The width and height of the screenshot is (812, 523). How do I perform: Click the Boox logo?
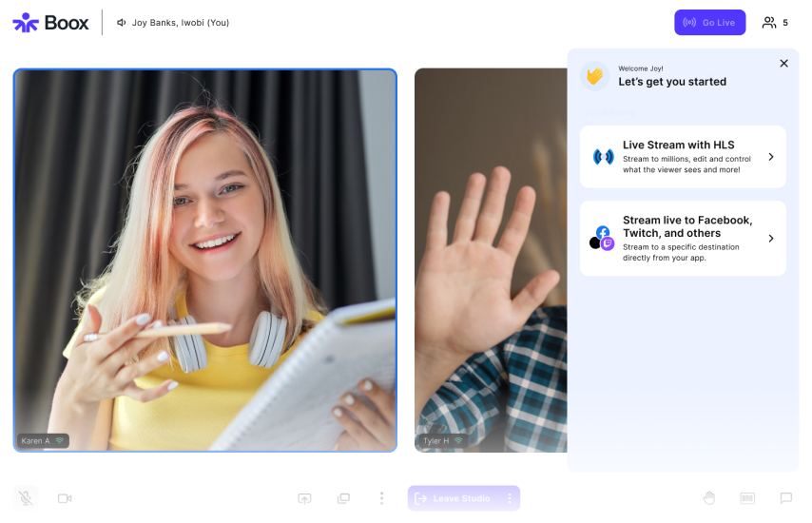coord(50,23)
